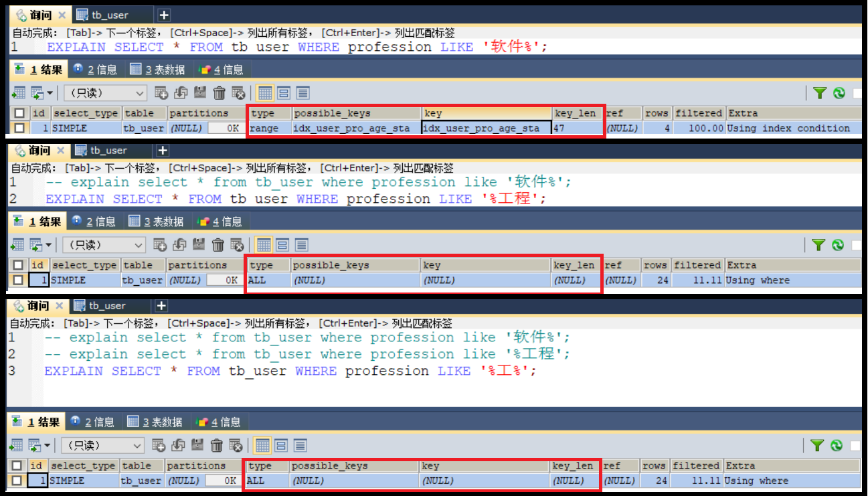This screenshot has width=868, height=496.
Task: Select the 1 结果 tab in bottom panel
Action: click(37, 422)
